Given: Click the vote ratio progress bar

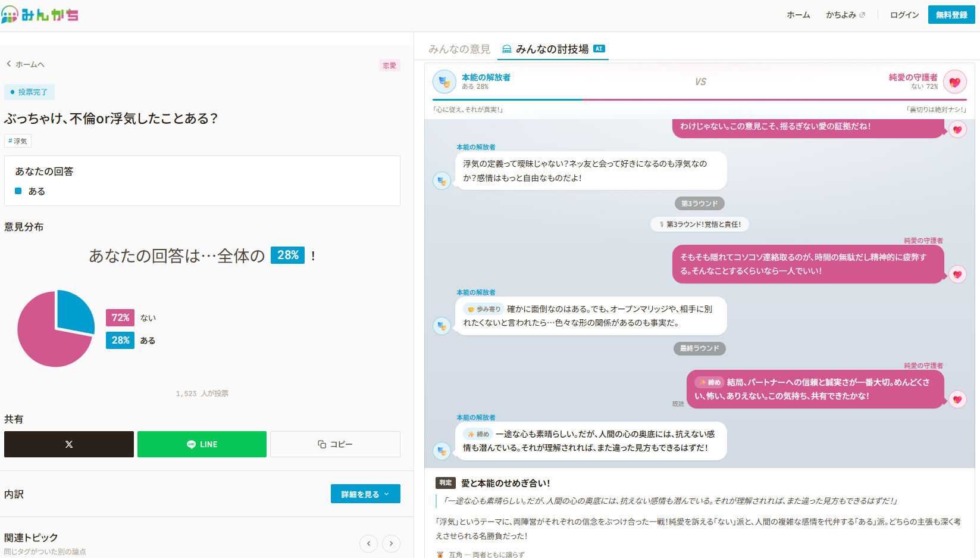Looking at the screenshot, I should 700,99.
